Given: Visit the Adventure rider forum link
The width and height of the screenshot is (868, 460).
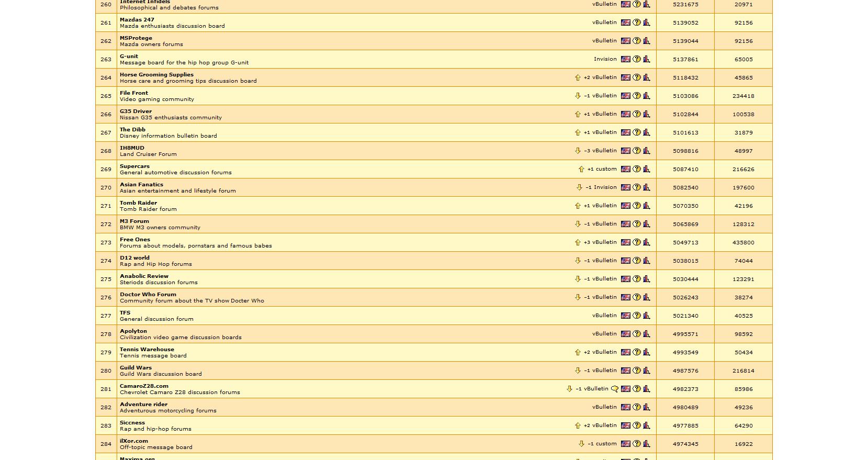Looking at the screenshot, I should click(143, 404).
